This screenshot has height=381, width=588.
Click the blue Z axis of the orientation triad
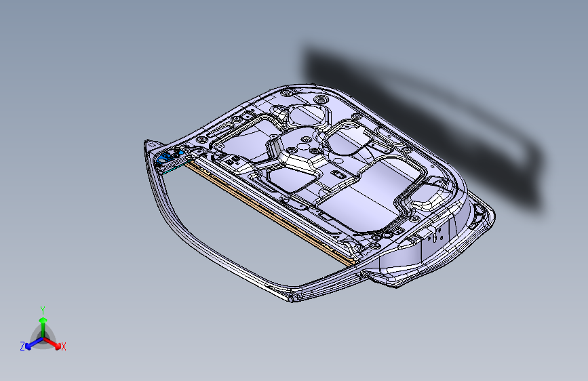pos(34,343)
